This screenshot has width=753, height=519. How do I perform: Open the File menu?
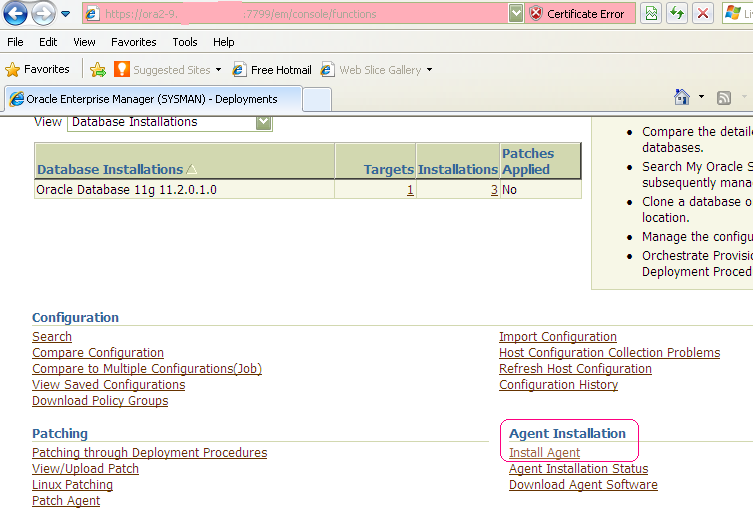(x=15, y=42)
